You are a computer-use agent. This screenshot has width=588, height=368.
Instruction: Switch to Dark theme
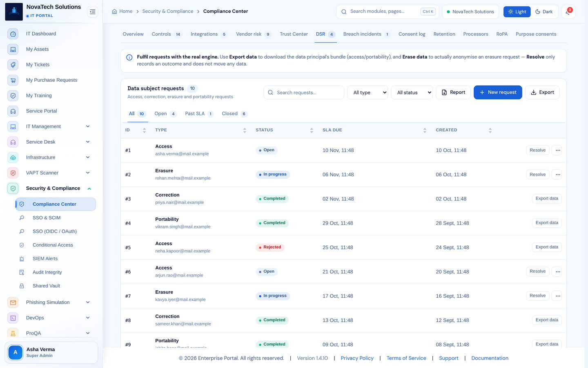pyautogui.click(x=544, y=12)
